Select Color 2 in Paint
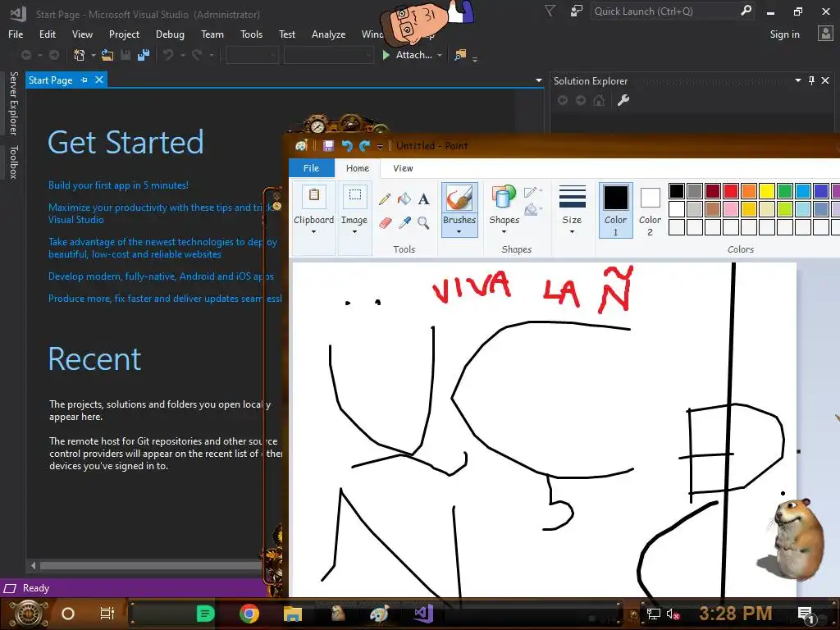 point(650,211)
